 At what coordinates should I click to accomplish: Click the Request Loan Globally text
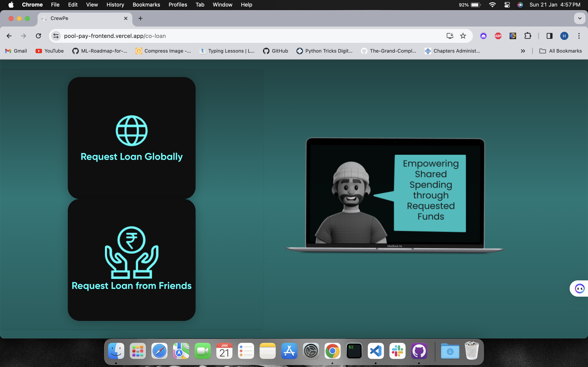131,157
